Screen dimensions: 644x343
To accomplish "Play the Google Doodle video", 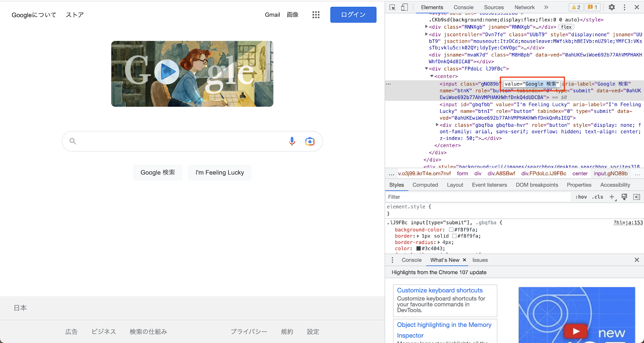I will tap(167, 72).
